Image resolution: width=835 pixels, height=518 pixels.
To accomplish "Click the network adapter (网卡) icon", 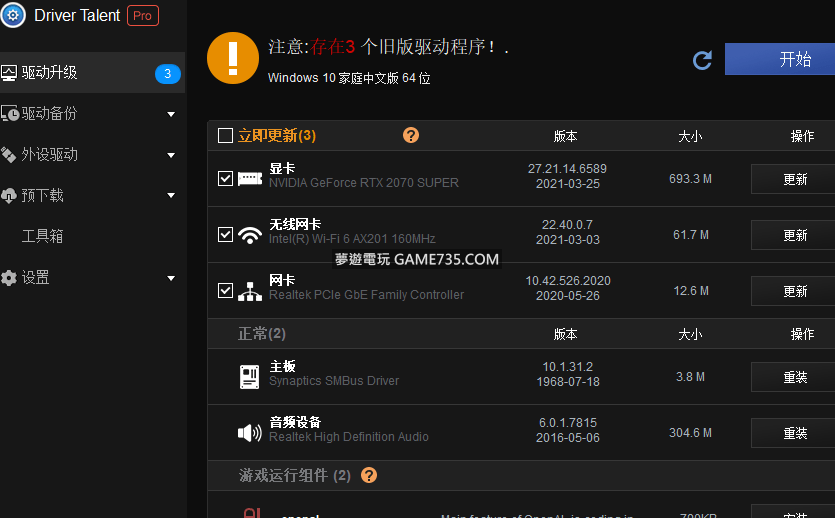I will pos(249,291).
